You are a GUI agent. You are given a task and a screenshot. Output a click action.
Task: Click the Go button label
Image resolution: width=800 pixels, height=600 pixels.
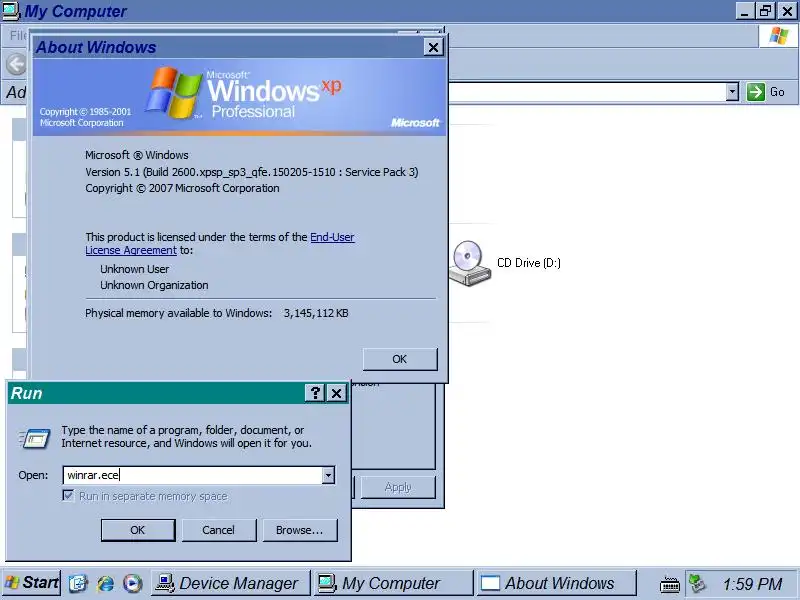777,92
